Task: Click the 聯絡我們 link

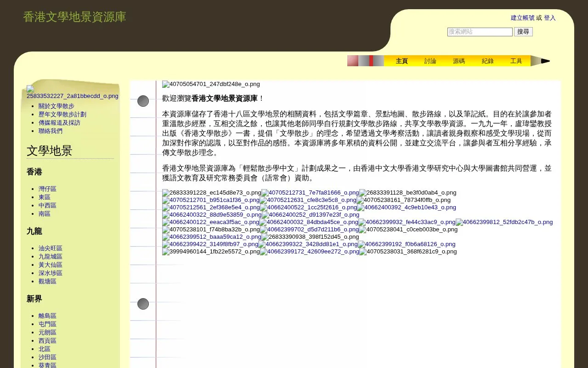Action: [x=51, y=131]
